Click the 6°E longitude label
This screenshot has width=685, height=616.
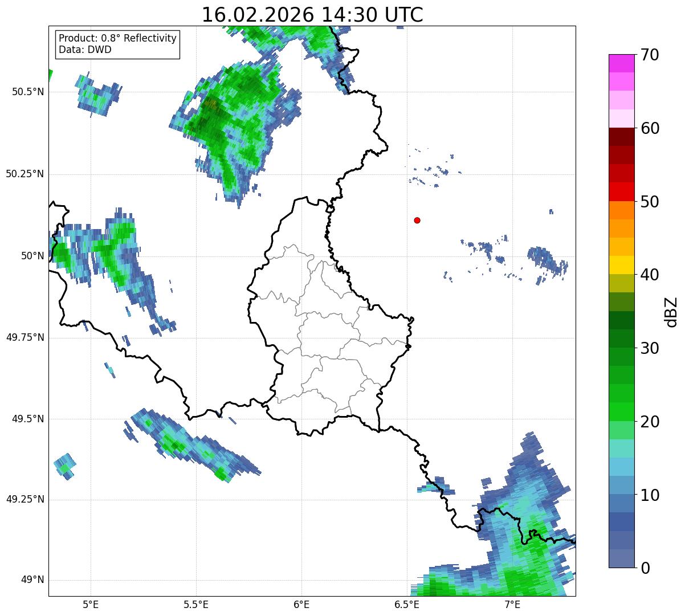[301, 604]
